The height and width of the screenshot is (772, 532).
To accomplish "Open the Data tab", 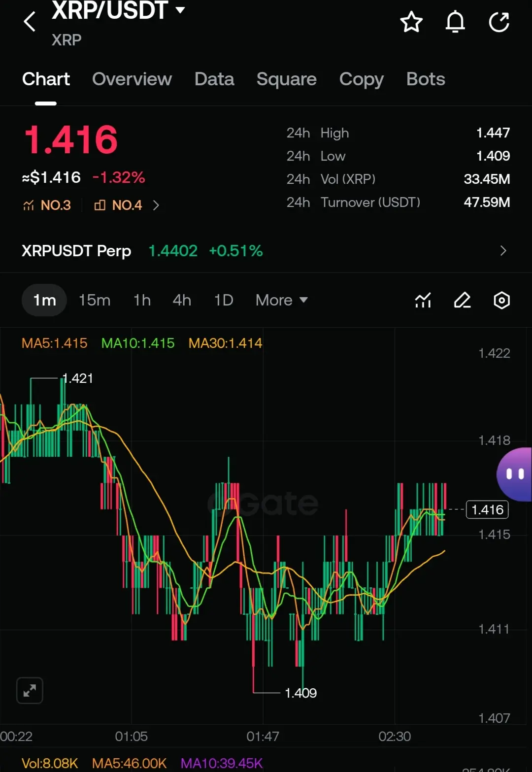I will pyautogui.click(x=214, y=79).
